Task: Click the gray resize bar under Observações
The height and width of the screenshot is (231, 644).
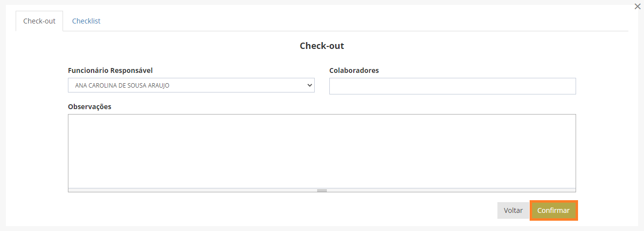Action: (x=322, y=190)
